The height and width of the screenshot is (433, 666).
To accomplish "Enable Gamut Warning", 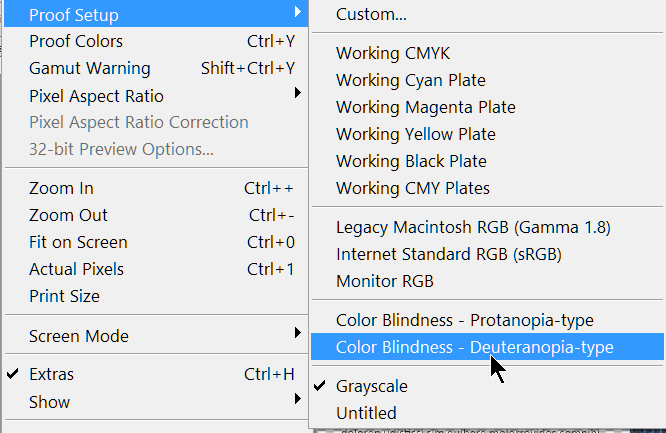I will [x=90, y=69].
